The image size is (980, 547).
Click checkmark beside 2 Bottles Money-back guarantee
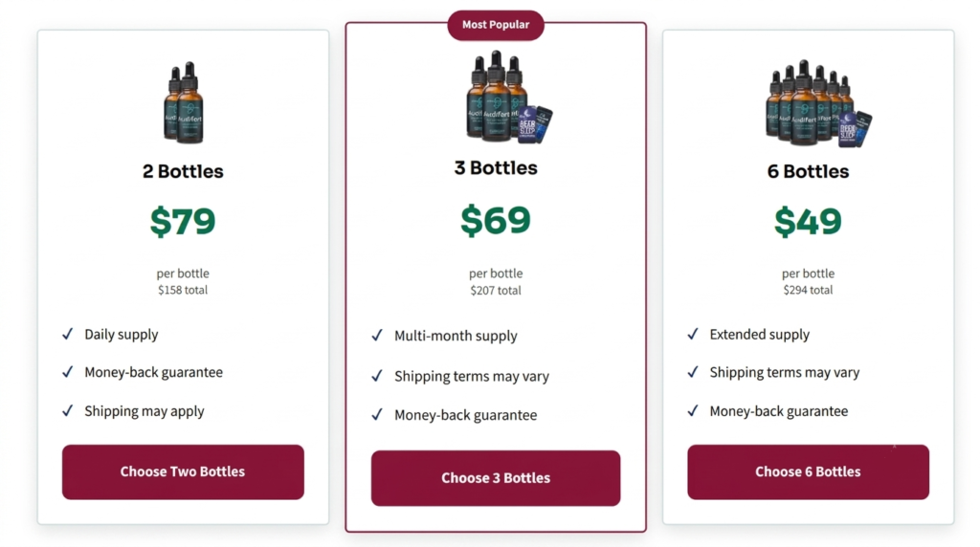point(68,372)
